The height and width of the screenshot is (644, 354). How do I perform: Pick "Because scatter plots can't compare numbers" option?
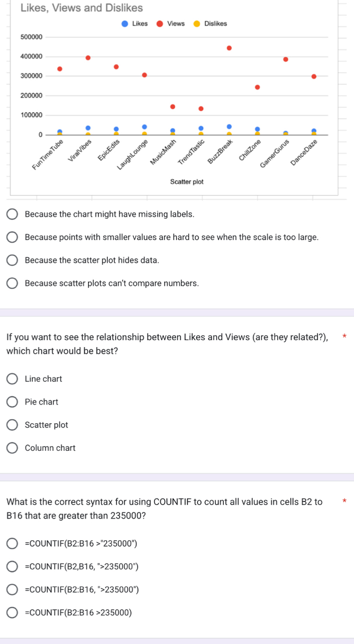point(14,283)
